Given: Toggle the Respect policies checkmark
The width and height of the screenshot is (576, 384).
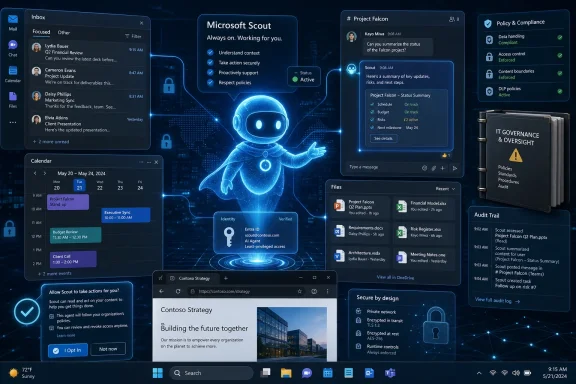Looking at the screenshot, I should coord(210,82).
